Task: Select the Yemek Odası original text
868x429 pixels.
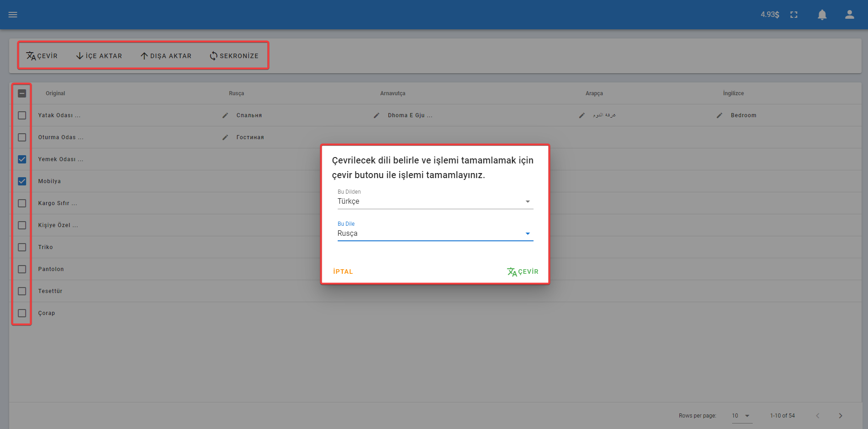Action: 61,159
